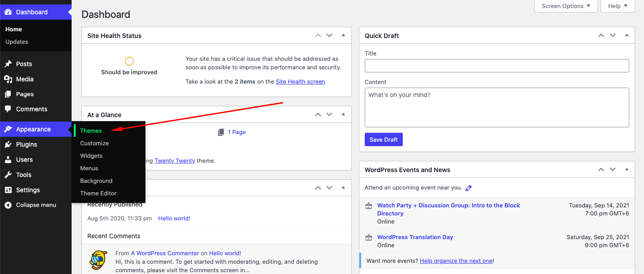This screenshot has width=644, height=274.
Task: Open Hello world! link in recent comment
Action: pos(225,253)
